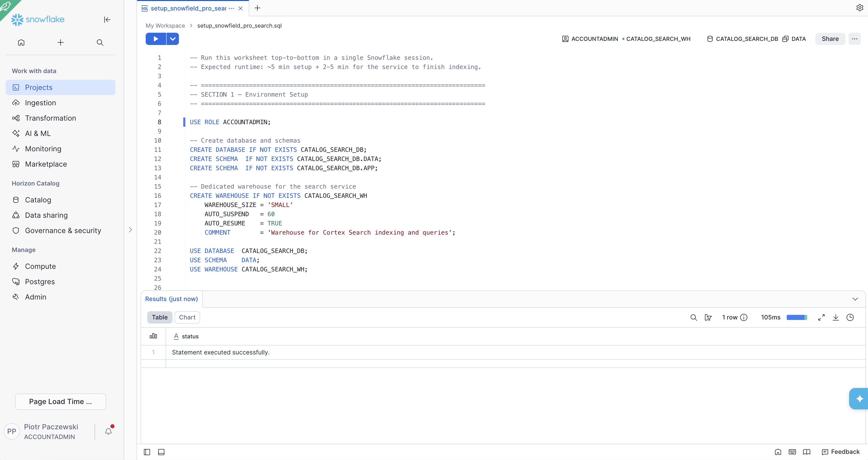Click the Snowflake logo
The width and height of the screenshot is (868, 460).
38,19
